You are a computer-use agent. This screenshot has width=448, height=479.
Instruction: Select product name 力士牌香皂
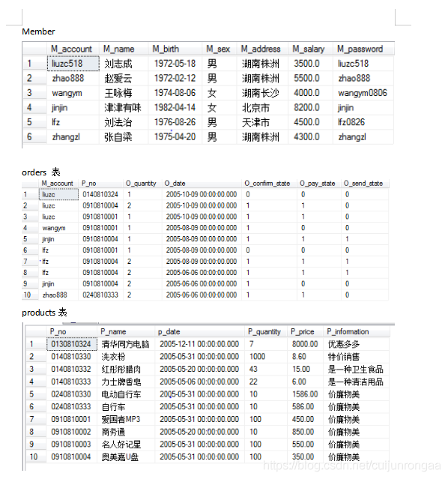(121, 382)
